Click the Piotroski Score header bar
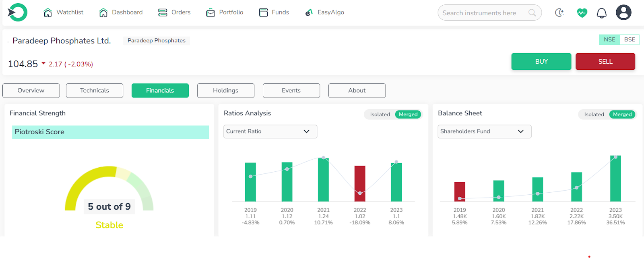Screen dimensions: 644x258 [x=110, y=132]
